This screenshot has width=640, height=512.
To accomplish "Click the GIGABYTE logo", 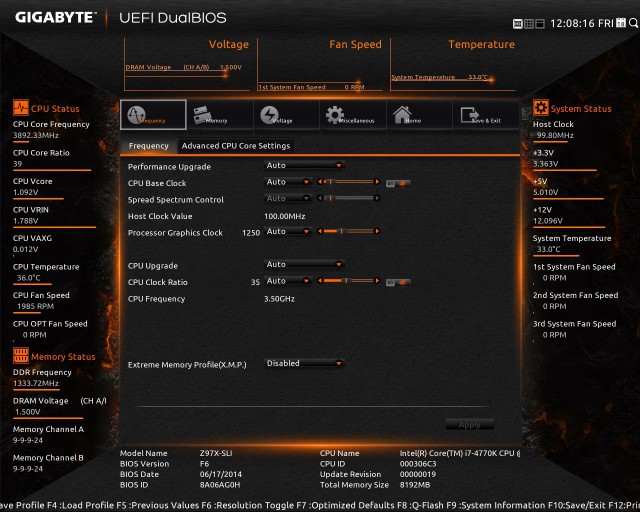I will pos(55,17).
